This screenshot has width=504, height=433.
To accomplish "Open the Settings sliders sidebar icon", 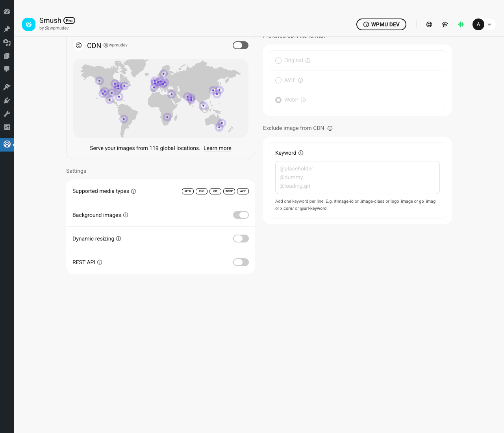I will pos(7,127).
